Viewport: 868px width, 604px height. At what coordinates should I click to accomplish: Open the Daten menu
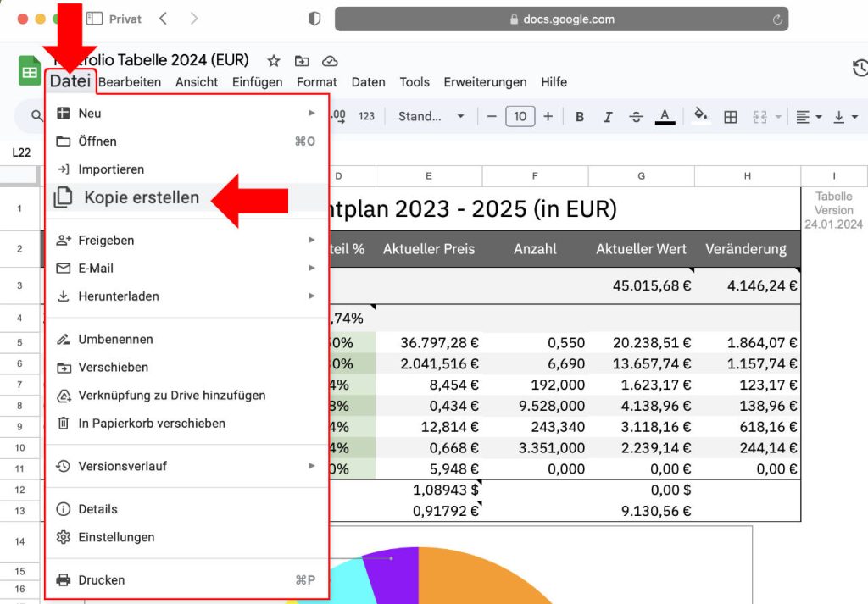368,82
